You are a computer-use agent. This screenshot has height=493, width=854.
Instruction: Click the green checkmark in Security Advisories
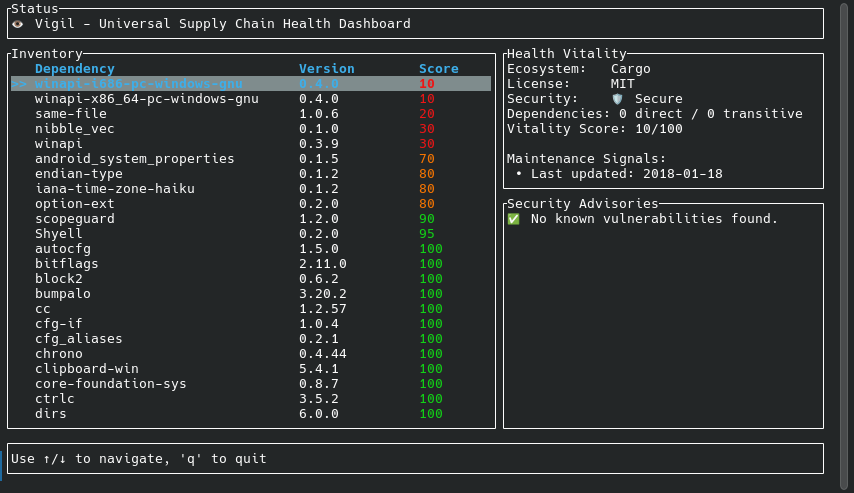click(x=514, y=219)
